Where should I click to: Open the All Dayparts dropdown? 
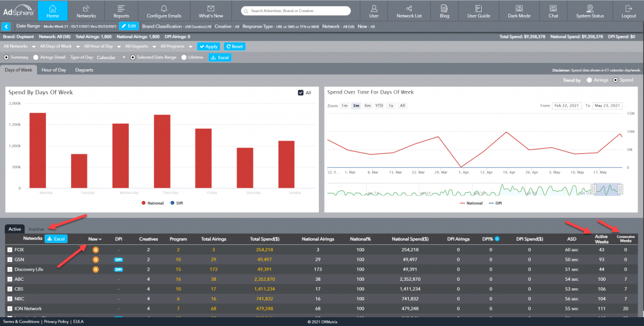point(140,46)
